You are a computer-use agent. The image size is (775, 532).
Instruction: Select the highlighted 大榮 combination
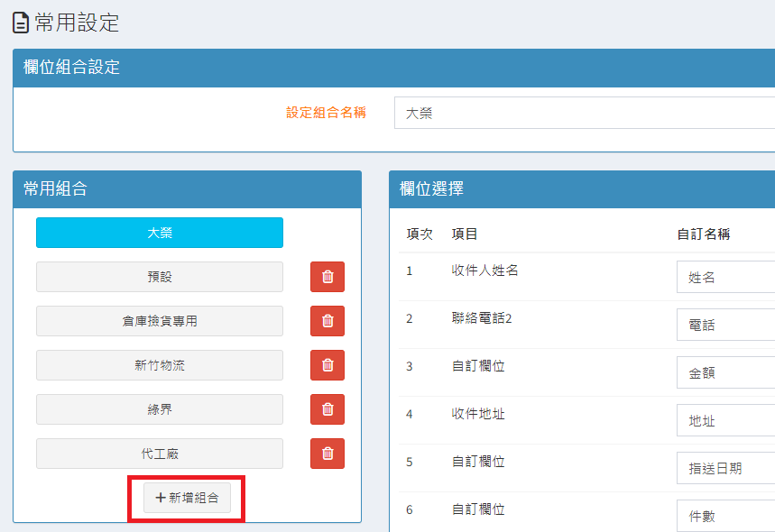[x=160, y=233]
